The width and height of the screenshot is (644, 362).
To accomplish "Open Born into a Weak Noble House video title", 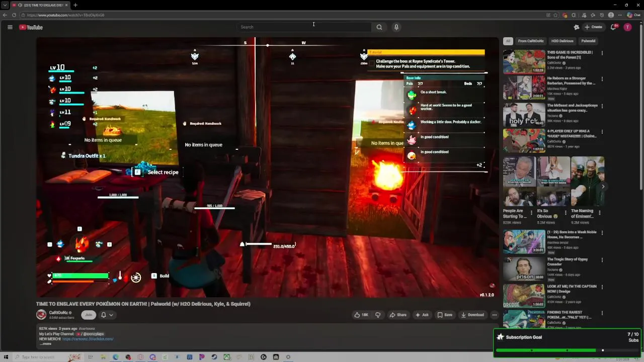I will 572,234.
